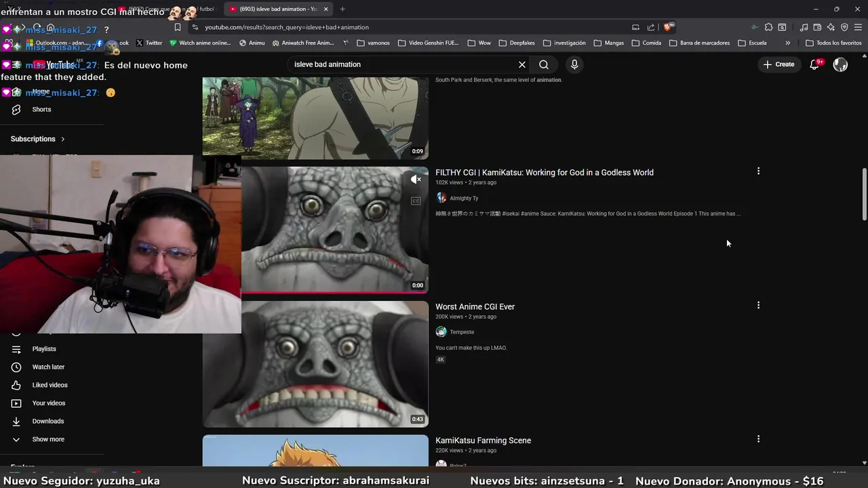Open FILTHY CGI KamiKatsu video title
The image size is (868, 488).
(x=545, y=173)
